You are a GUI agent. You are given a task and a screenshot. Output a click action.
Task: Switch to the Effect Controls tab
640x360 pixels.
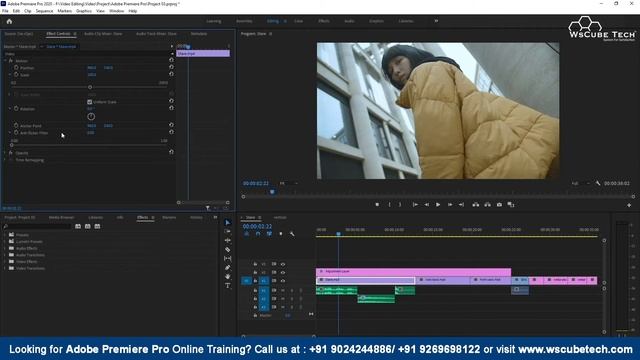(x=58, y=33)
